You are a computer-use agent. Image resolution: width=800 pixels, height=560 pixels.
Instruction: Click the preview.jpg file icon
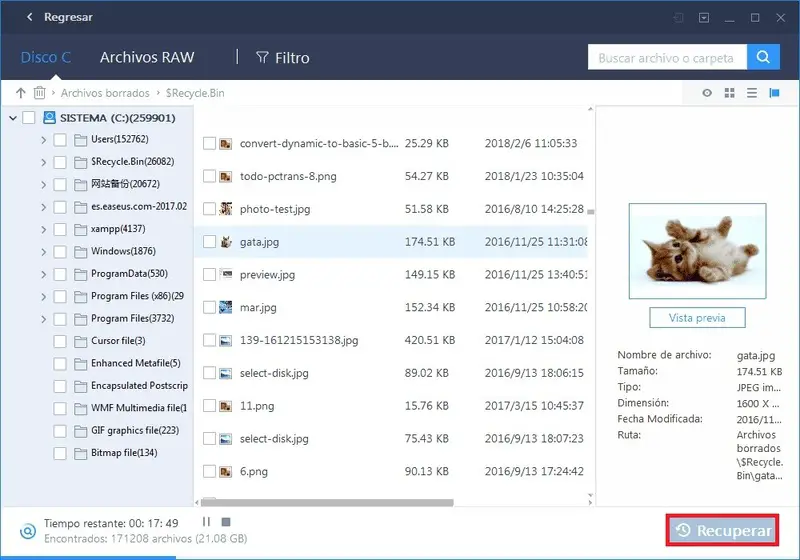[x=226, y=274]
